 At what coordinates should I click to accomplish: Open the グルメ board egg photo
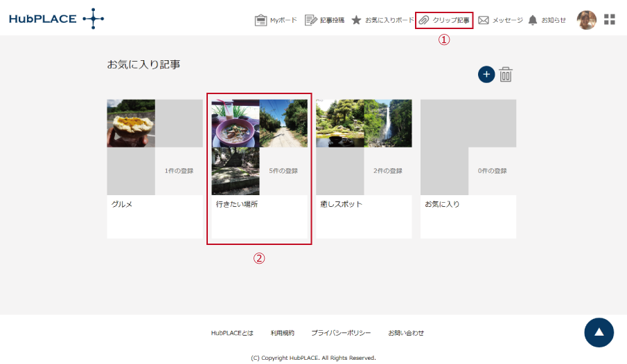coord(131,123)
